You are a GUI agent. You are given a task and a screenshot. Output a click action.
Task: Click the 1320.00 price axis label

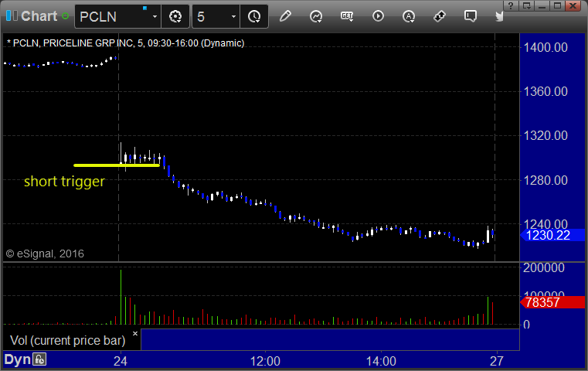pyautogui.click(x=546, y=135)
